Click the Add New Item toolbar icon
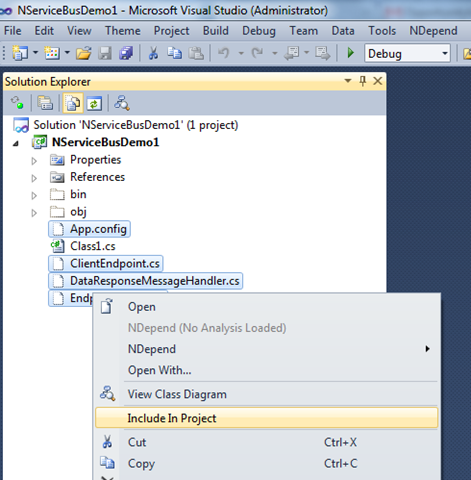Image resolution: width=471 pixels, height=480 pixels. [52, 53]
